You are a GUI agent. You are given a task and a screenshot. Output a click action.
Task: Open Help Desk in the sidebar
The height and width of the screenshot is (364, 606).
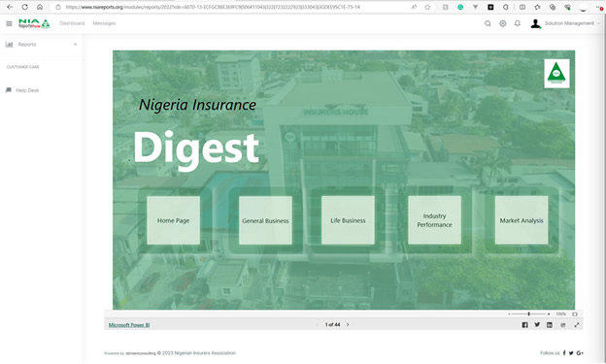pyautogui.click(x=27, y=90)
